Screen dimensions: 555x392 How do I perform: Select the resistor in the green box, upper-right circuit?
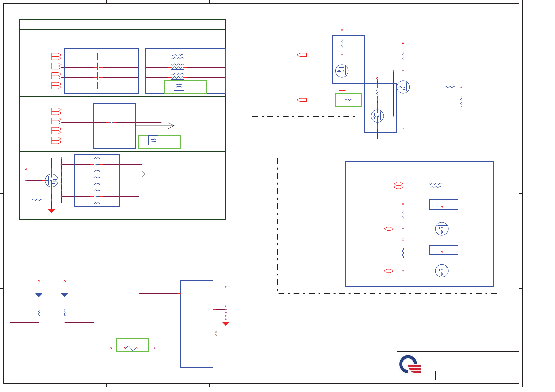(348, 100)
